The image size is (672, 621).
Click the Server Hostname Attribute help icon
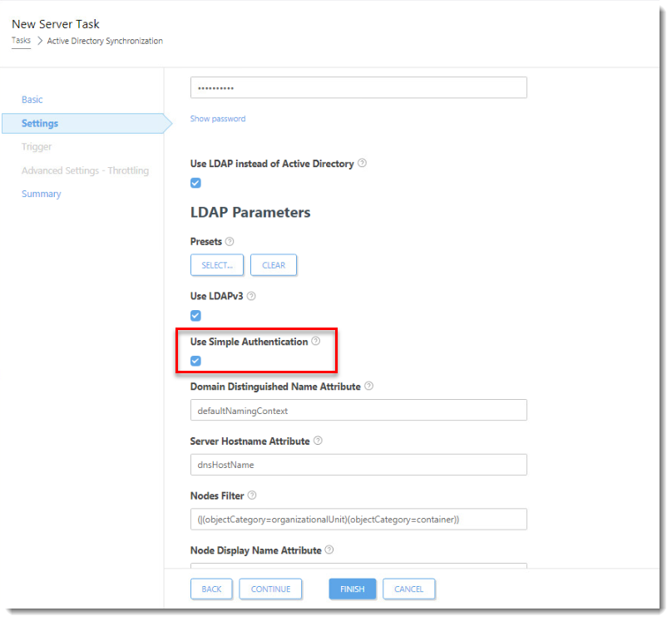[x=317, y=441]
